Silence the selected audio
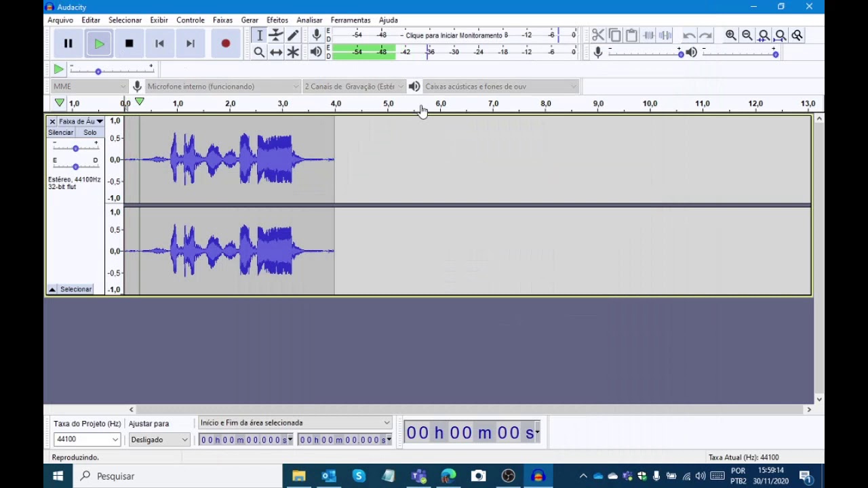The height and width of the screenshot is (488, 868). (x=665, y=35)
